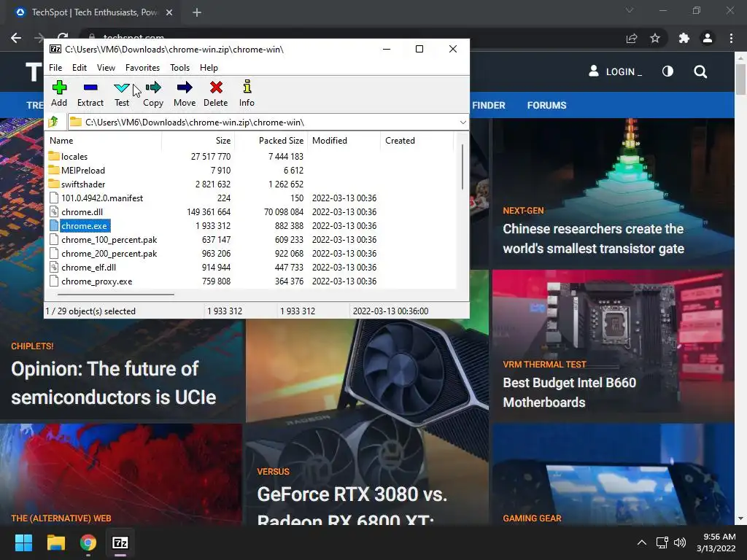Click the Chrome page vertical scrollbar
Viewport: 747px width, 560px height.
[740, 79]
